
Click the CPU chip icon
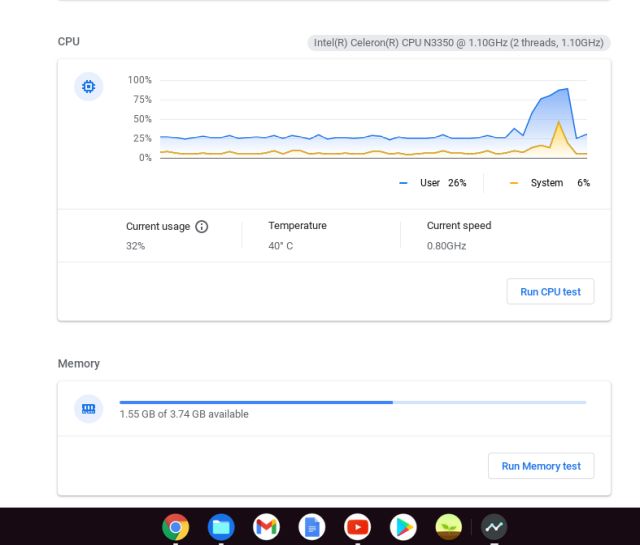pyautogui.click(x=89, y=87)
